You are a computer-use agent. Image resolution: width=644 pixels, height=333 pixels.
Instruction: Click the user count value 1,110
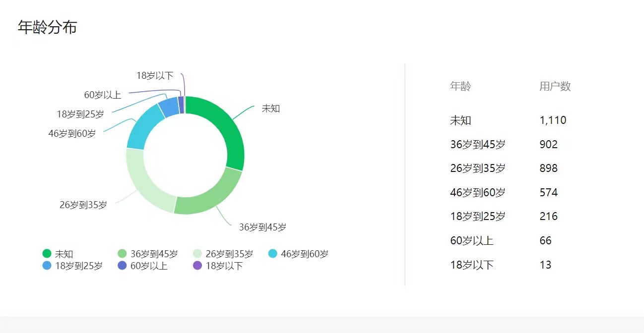click(x=553, y=120)
